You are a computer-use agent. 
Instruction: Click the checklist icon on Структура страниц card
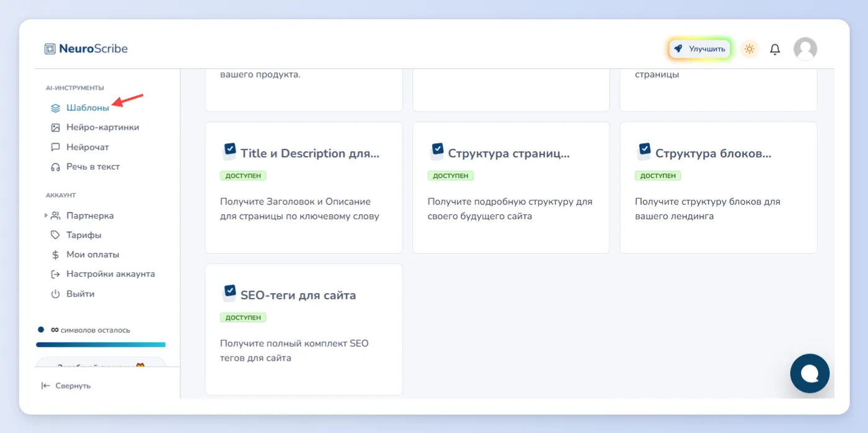437,151
